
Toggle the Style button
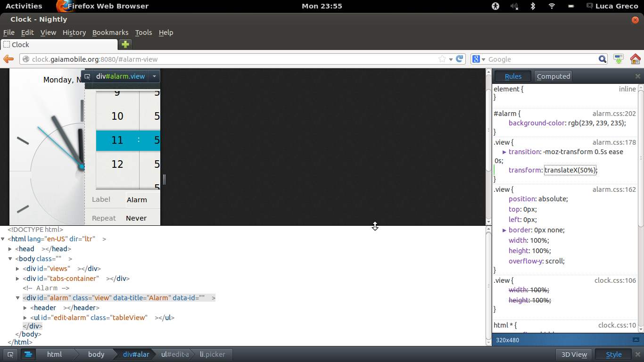(x=613, y=354)
